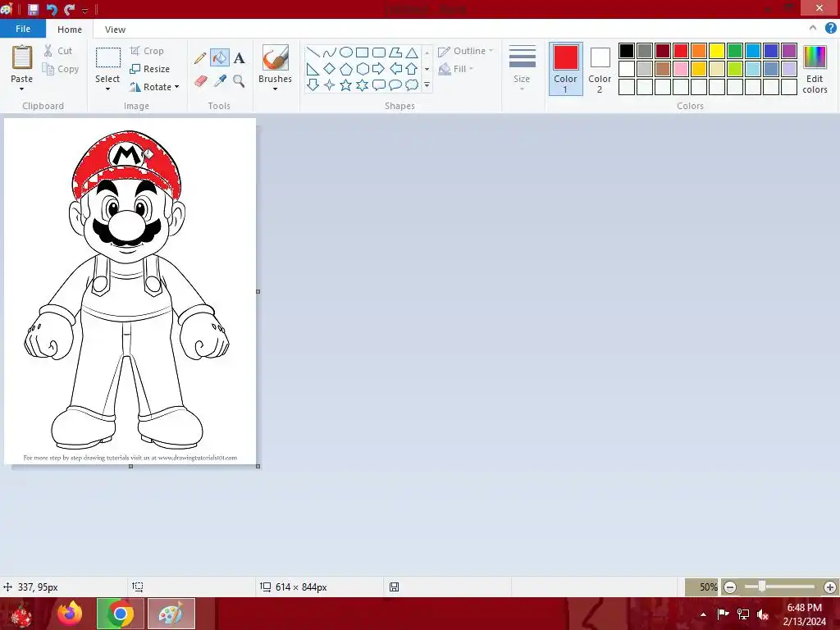
Task: Activate the Color picker eyedropper
Action: tap(219, 81)
